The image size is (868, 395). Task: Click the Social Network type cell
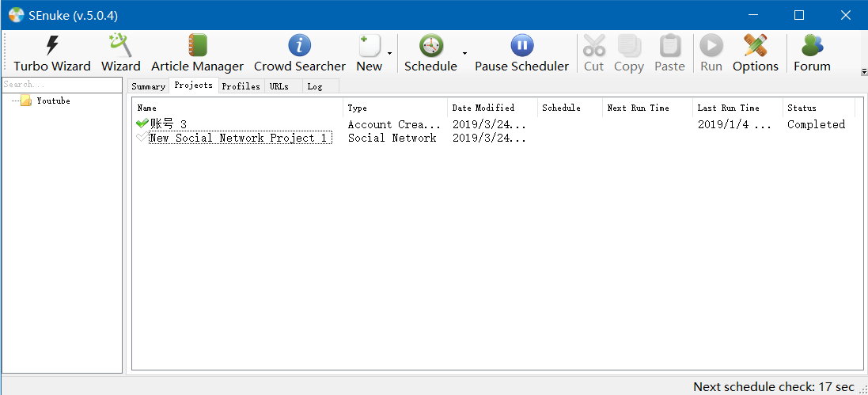click(x=392, y=138)
